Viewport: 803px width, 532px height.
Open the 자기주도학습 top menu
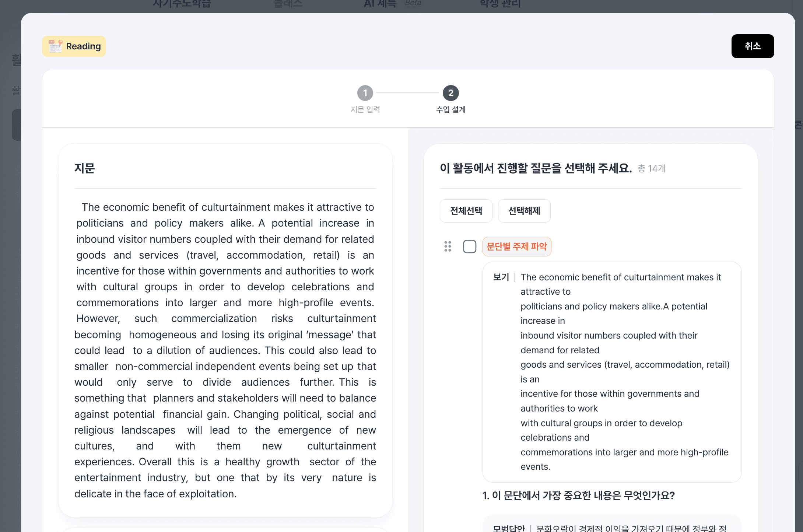182,4
